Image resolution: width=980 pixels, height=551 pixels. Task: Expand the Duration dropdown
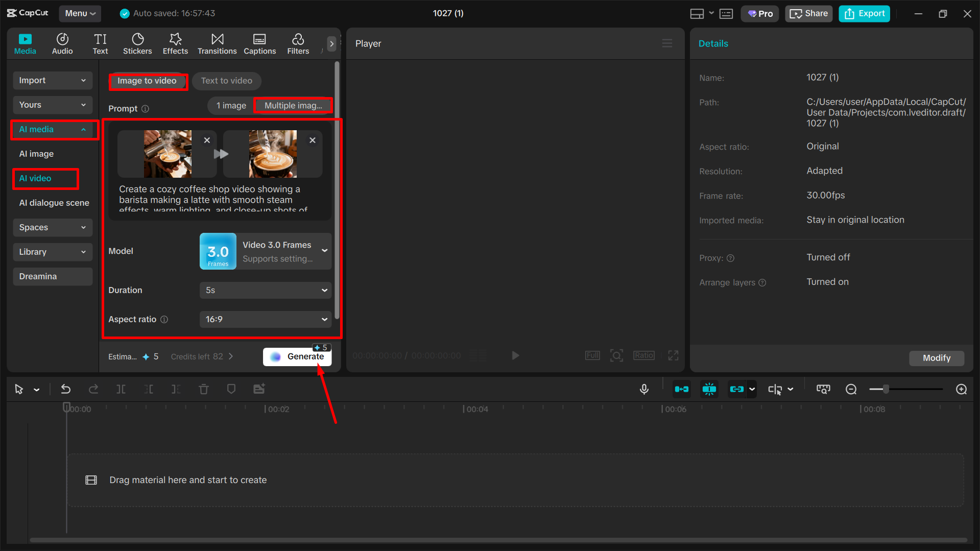(x=265, y=290)
